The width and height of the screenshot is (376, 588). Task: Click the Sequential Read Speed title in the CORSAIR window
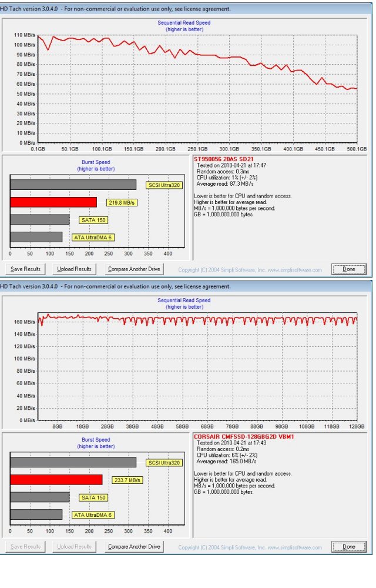pos(184,300)
